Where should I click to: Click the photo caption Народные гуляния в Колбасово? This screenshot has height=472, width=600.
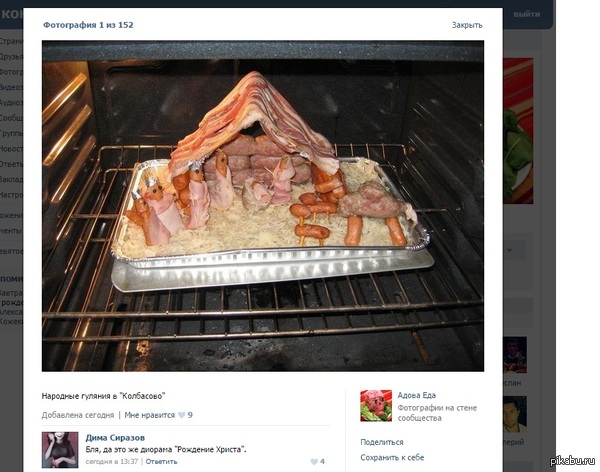click(103, 396)
